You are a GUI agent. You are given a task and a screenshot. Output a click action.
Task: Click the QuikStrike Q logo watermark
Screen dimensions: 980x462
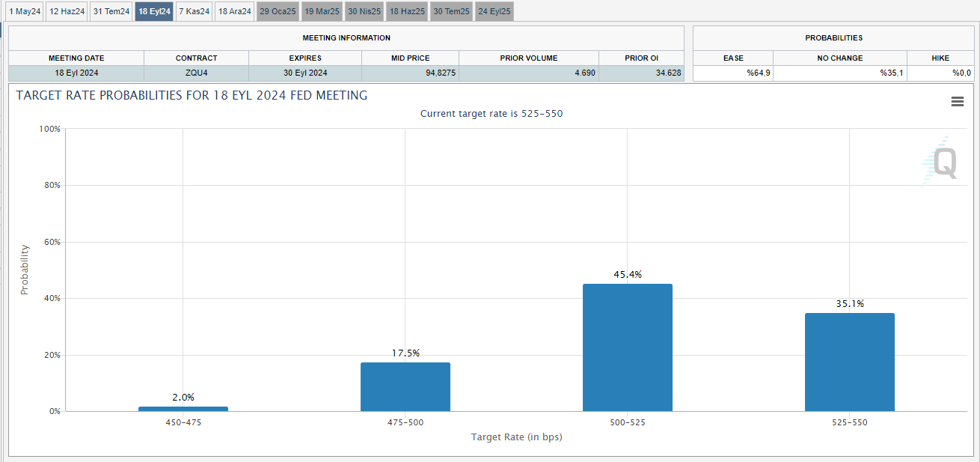pos(941,162)
